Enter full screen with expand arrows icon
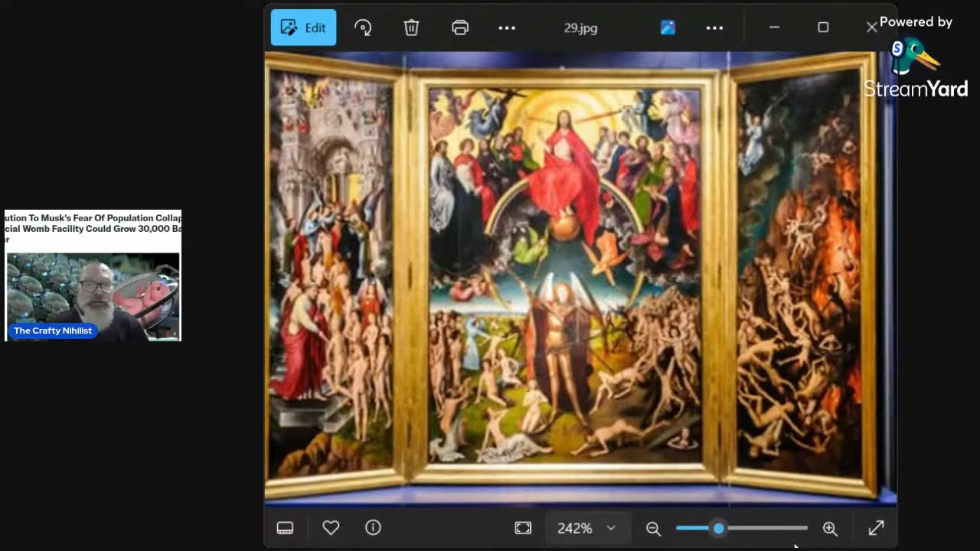Viewport: 980px width, 551px height. point(876,528)
